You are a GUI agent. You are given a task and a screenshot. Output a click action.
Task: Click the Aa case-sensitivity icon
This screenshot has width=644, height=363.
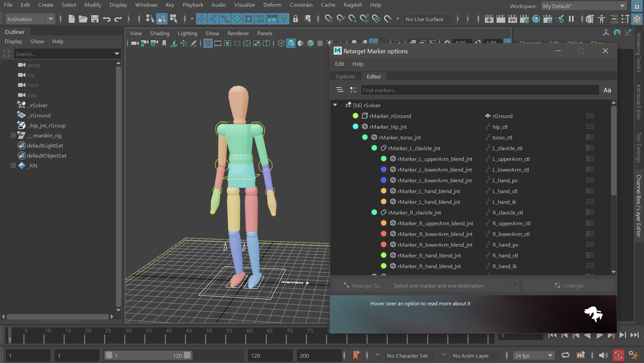coord(607,90)
